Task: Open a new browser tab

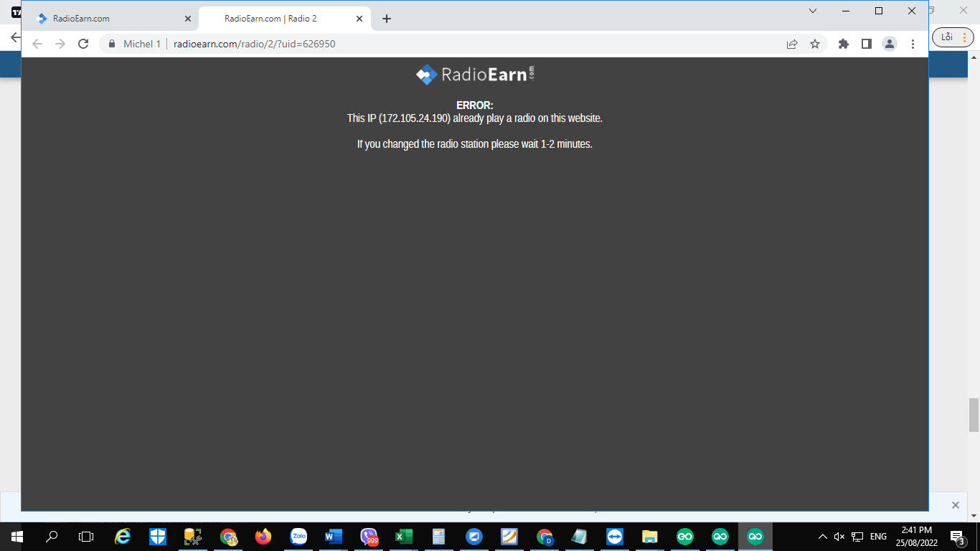Action: [387, 19]
